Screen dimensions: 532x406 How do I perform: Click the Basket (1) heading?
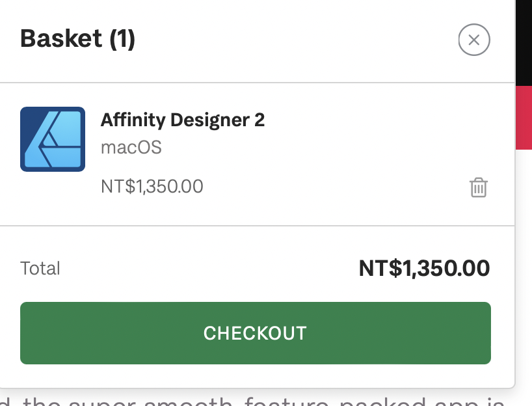click(78, 38)
